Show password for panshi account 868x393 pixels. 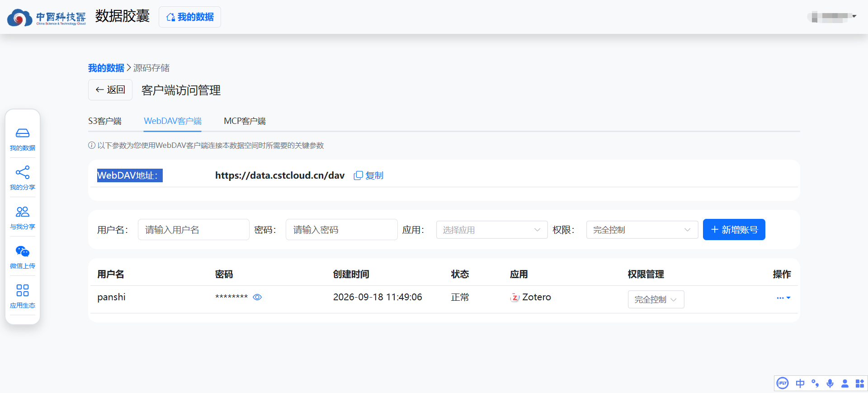click(x=257, y=297)
